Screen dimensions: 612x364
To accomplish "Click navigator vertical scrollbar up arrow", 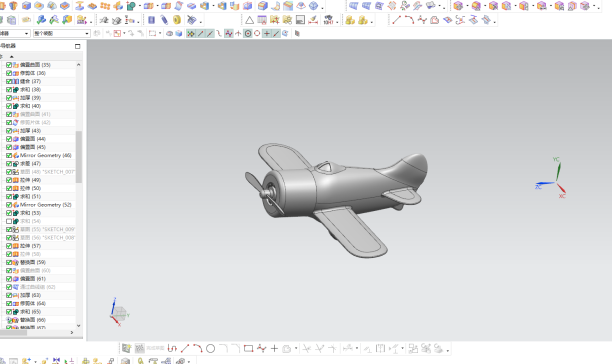I will click(79, 65).
